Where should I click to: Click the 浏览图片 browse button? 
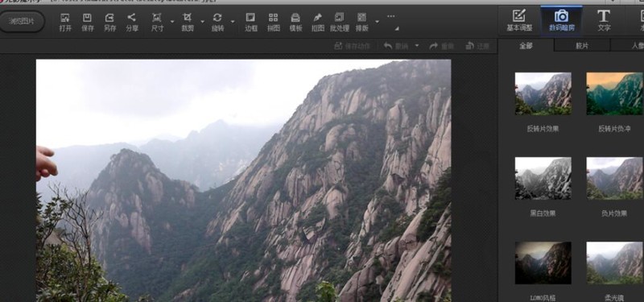pyautogui.click(x=22, y=21)
